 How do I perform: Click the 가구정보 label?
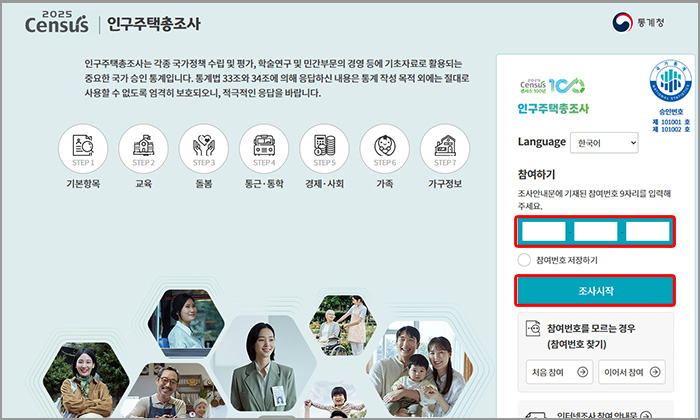pyautogui.click(x=445, y=183)
